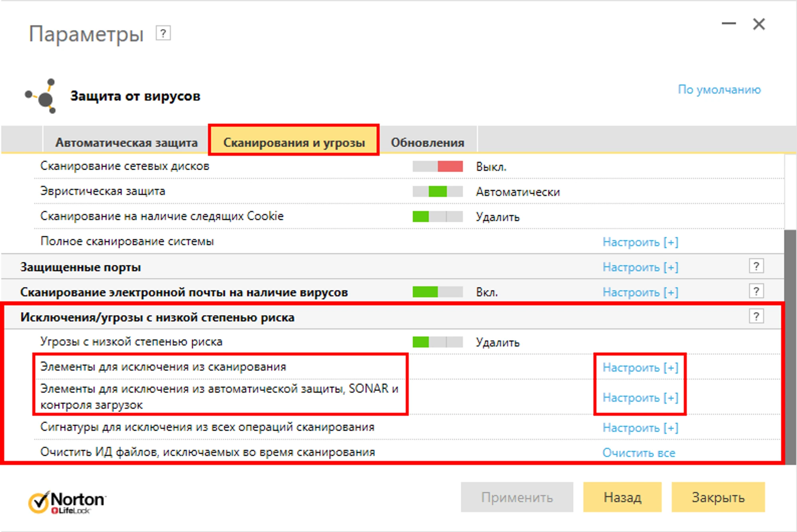Screen dimensions: 797x532
Task: Click help icon for Исключения/угрозы section
Action: point(756,316)
